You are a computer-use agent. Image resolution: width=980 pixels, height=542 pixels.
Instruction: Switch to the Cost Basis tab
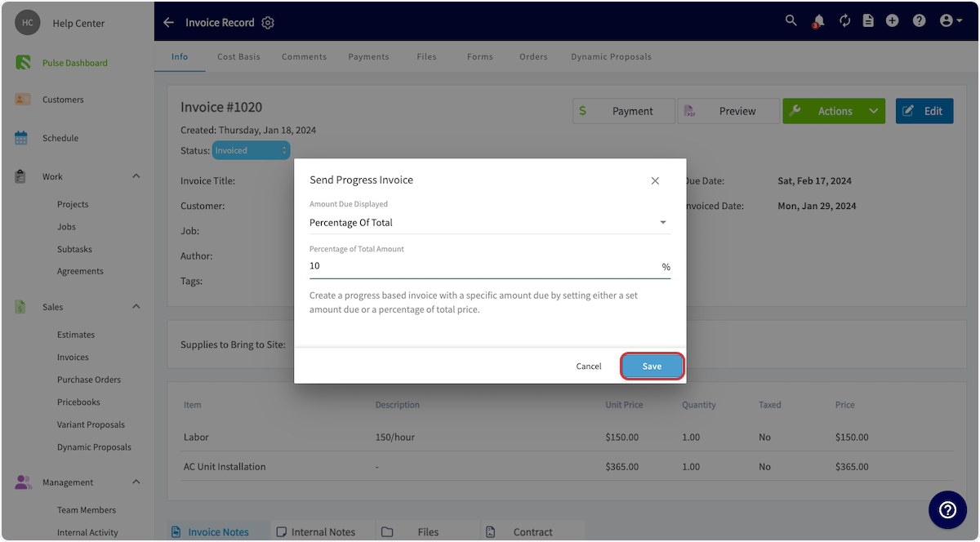click(x=238, y=57)
